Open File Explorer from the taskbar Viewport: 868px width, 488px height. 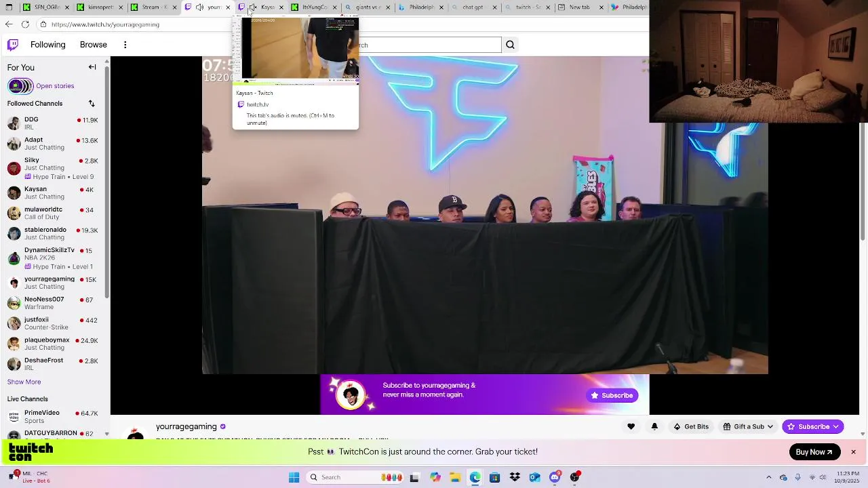tap(455, 477)
